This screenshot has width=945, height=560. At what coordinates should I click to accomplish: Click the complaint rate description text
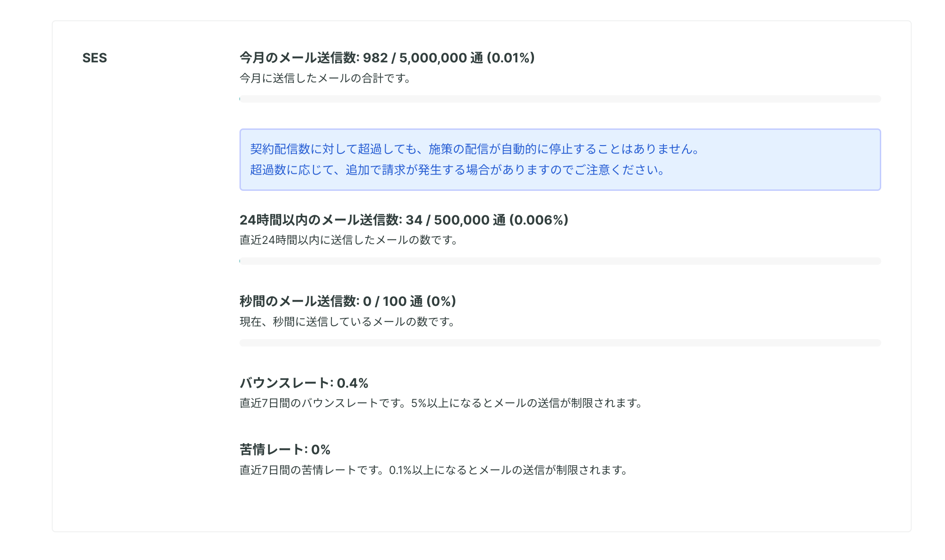click(x=434, y=470)
